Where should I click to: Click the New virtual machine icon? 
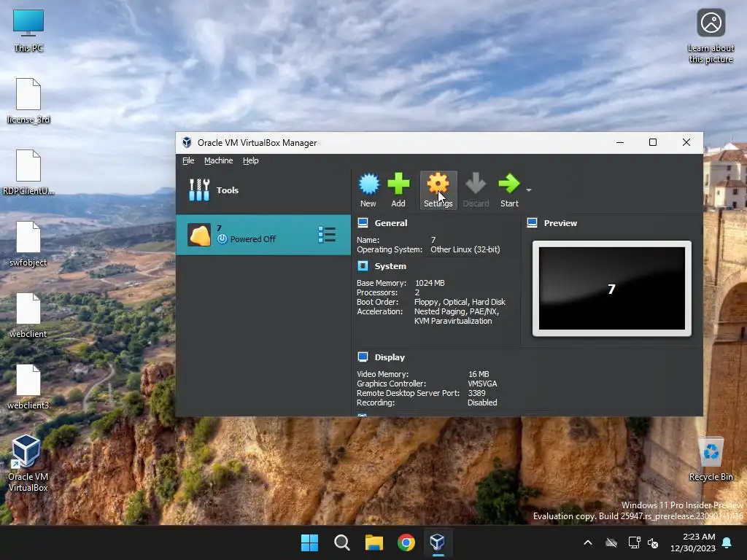tap(368, 184)
